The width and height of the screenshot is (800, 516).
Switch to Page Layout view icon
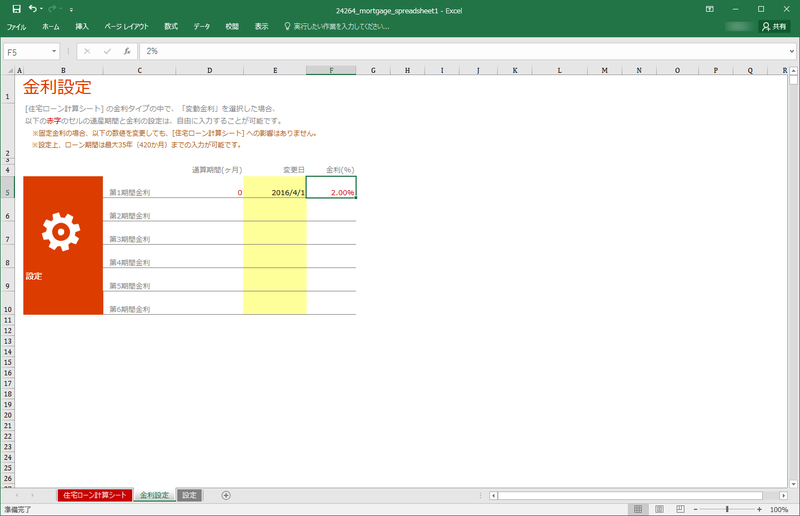(658, 509)
